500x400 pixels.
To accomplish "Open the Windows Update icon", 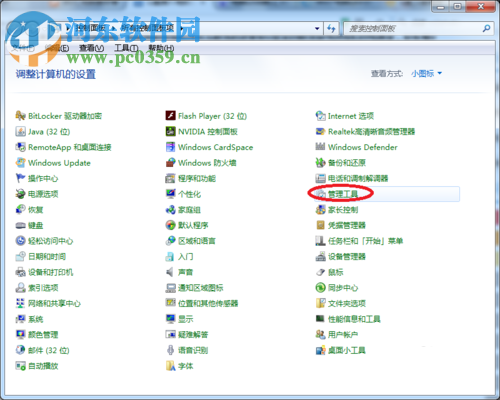I will coord(20,163).
